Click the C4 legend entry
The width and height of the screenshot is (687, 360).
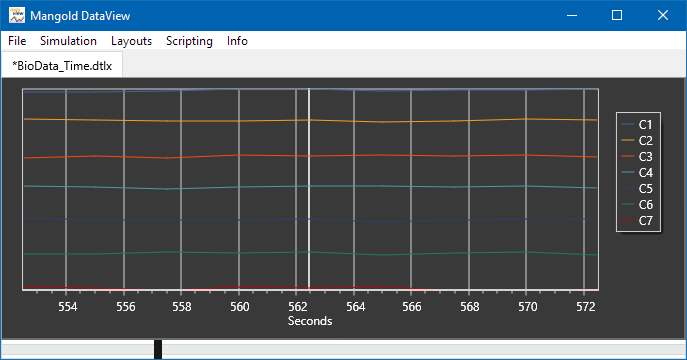637,173
